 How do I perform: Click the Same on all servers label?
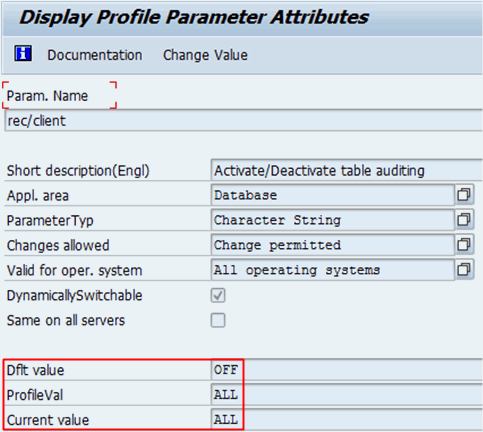(x=66, y=320)
